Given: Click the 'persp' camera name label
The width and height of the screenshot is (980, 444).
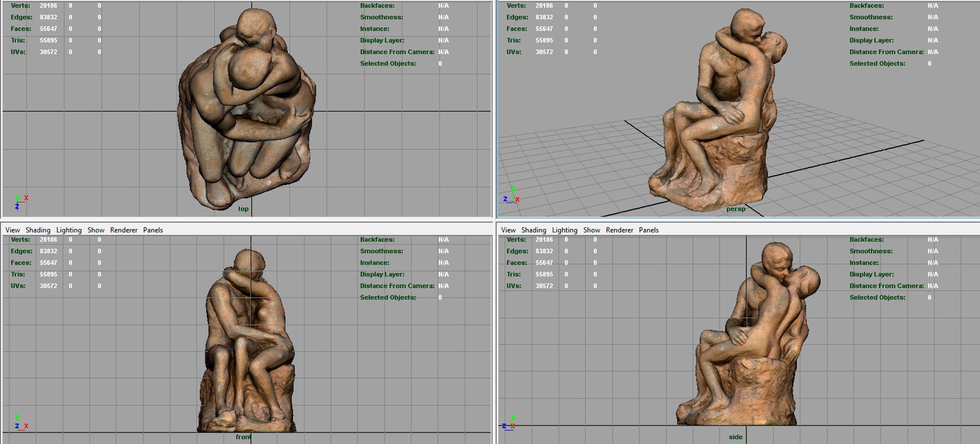Looking at the screenshot, I should [736, 209].
